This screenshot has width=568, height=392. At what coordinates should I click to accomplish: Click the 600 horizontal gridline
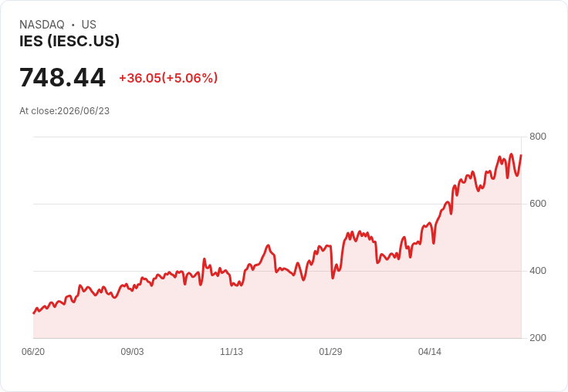[277, 204]
